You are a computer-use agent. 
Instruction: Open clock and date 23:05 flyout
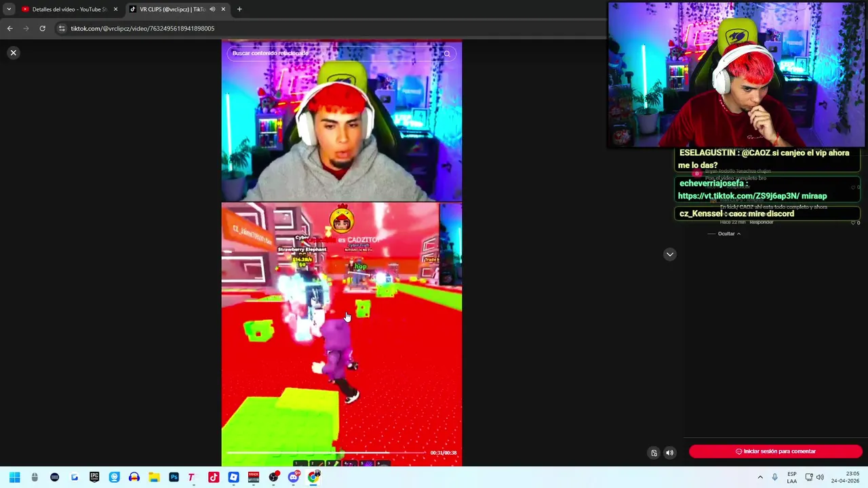click(845, 477)
